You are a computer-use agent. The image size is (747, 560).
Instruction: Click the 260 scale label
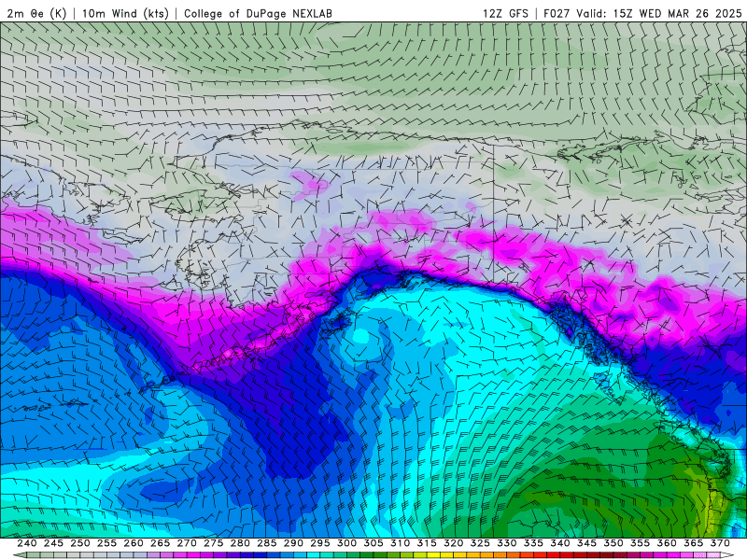[134, 543]
